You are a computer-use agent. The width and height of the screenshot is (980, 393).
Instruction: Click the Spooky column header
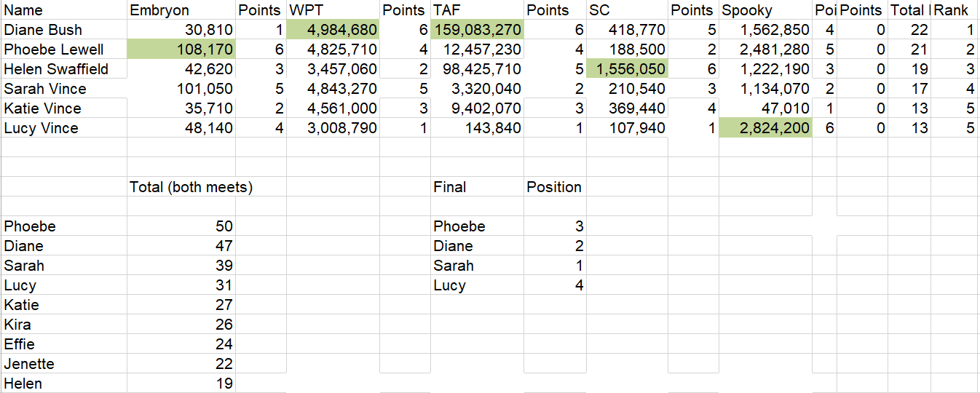[x=765, y=10]
